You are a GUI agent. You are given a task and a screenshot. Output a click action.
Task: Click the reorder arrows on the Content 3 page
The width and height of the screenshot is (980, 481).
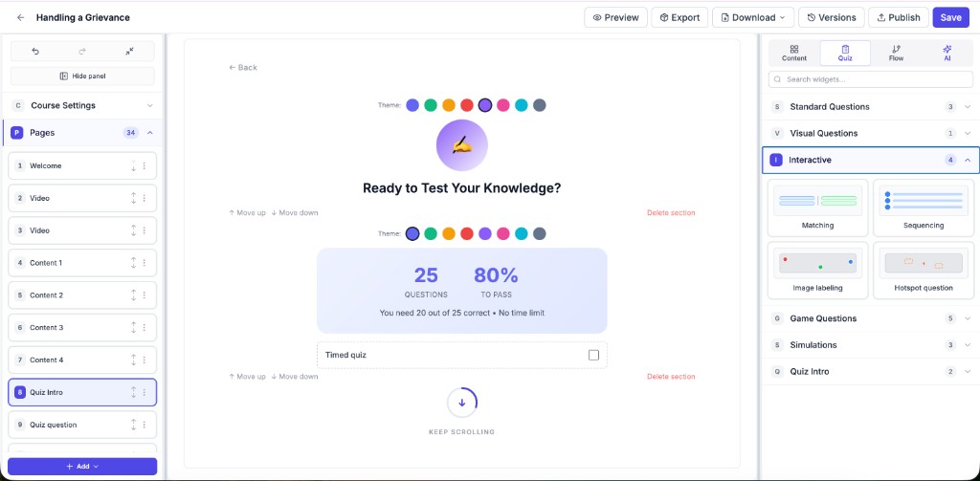click(133, 327)
